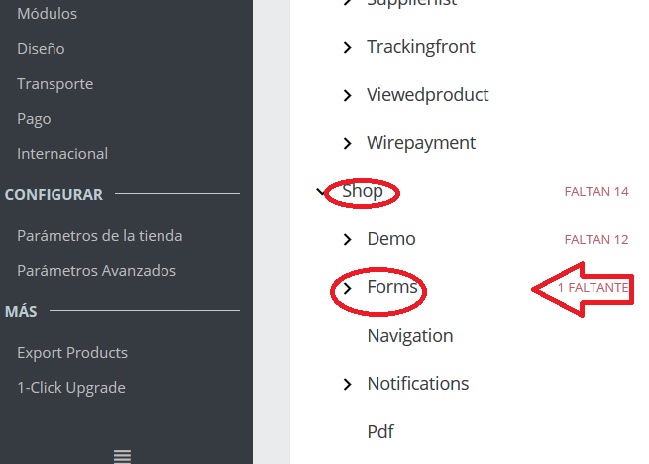649x464 pixels.
Task: Click Export Products link
Action: tap(72, 353)
